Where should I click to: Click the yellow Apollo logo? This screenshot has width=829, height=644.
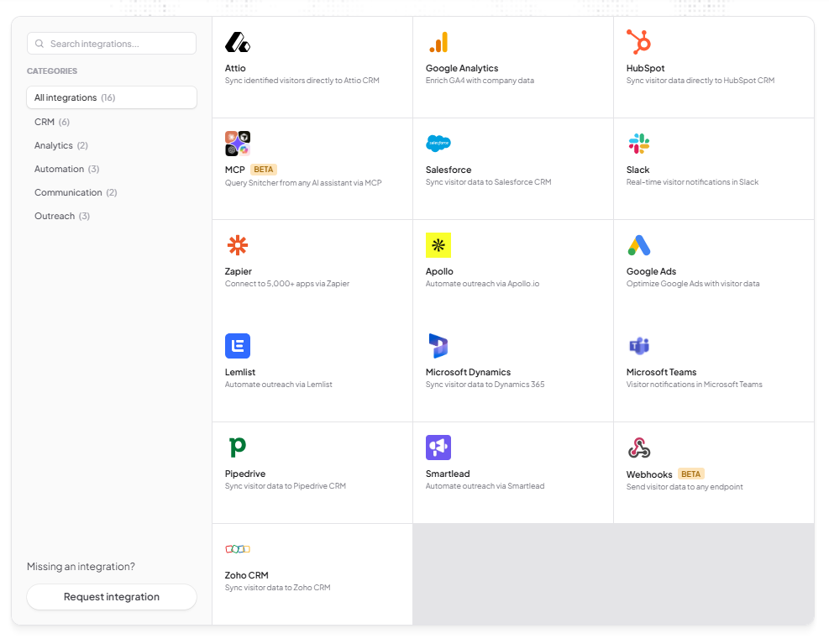[x=438, y=245]
